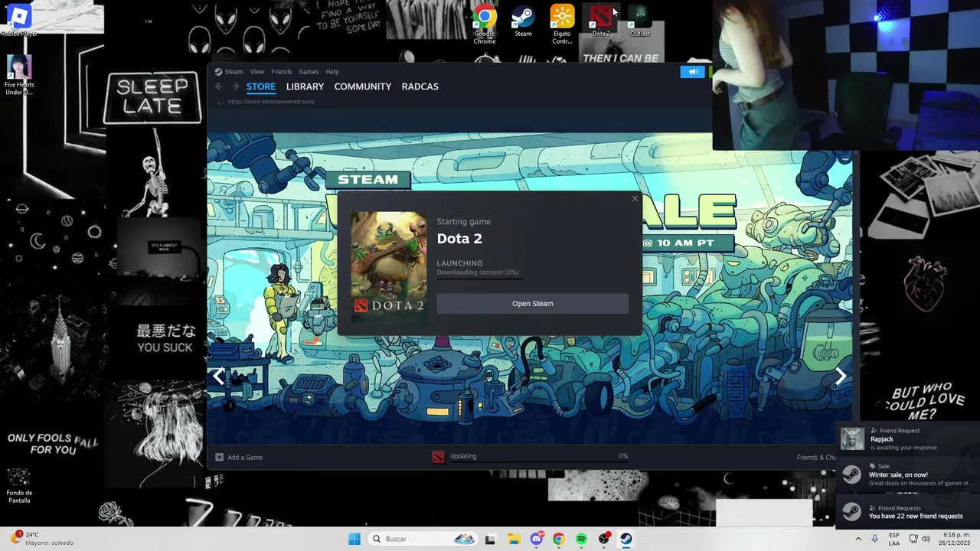Click the Steam announcements megaphone icon
This screenshot has width=980, height=551.
pos(692,72)
